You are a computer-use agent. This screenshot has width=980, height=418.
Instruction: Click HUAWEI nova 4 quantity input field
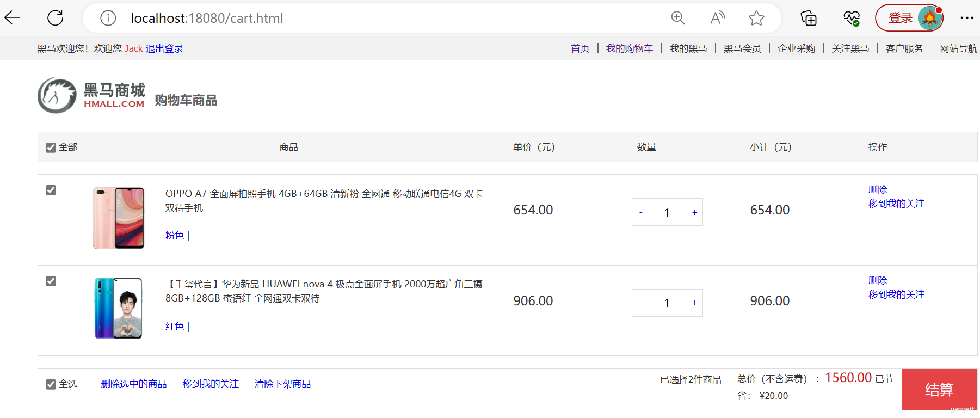[x=667, y=303]
